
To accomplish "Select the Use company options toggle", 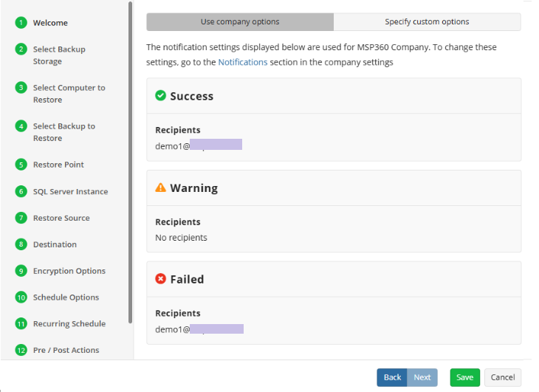I will click(x=240, y=22).
